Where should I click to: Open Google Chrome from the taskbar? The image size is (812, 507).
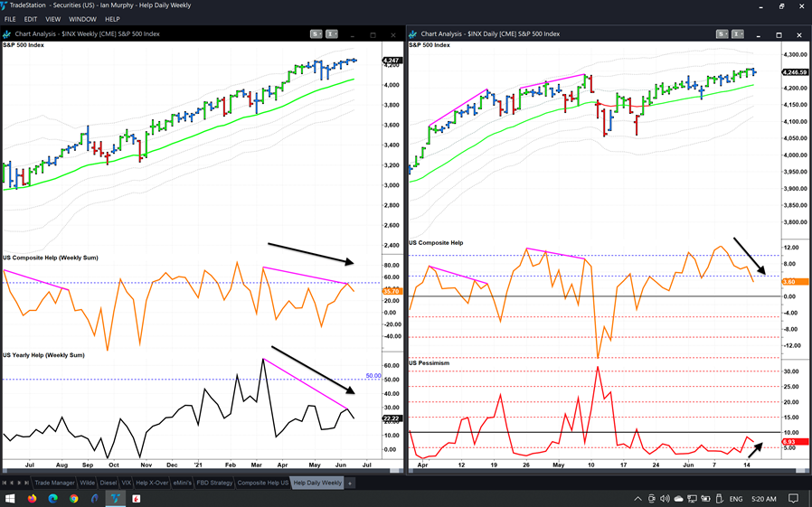point(73,498)
